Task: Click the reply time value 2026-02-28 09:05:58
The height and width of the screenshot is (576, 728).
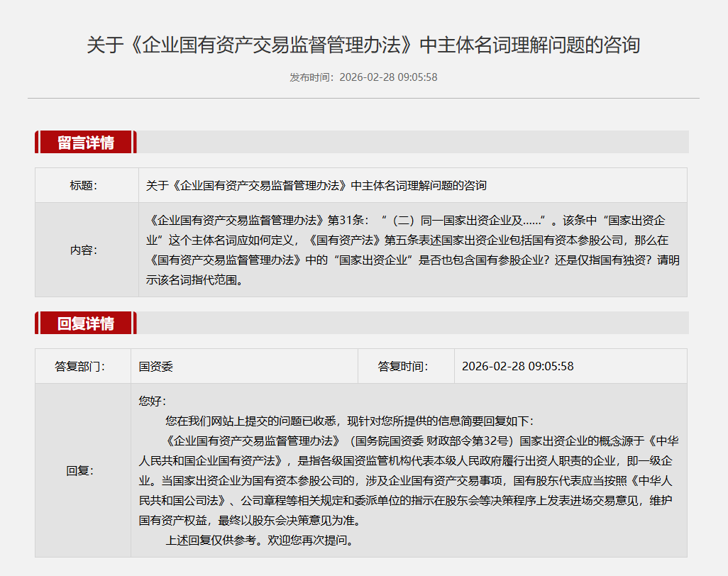Action: coord(517,367)
